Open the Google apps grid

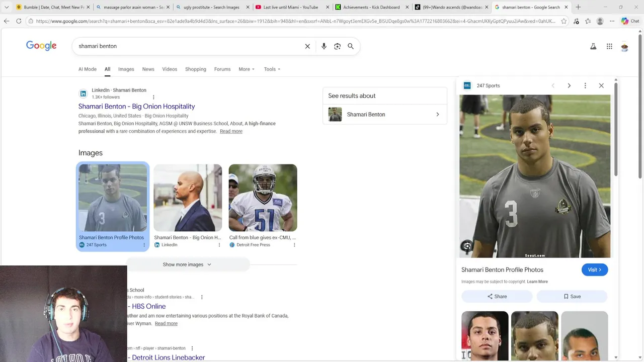(609, 46)
